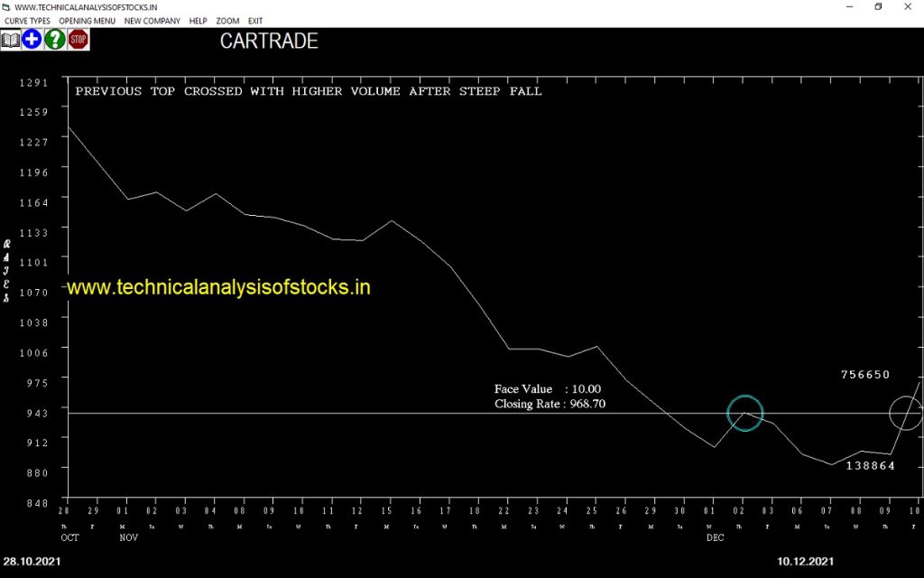This screenshot has height=578, width=924.
Task: Click the red STOP sign icon
Action: tap(79, 39)
